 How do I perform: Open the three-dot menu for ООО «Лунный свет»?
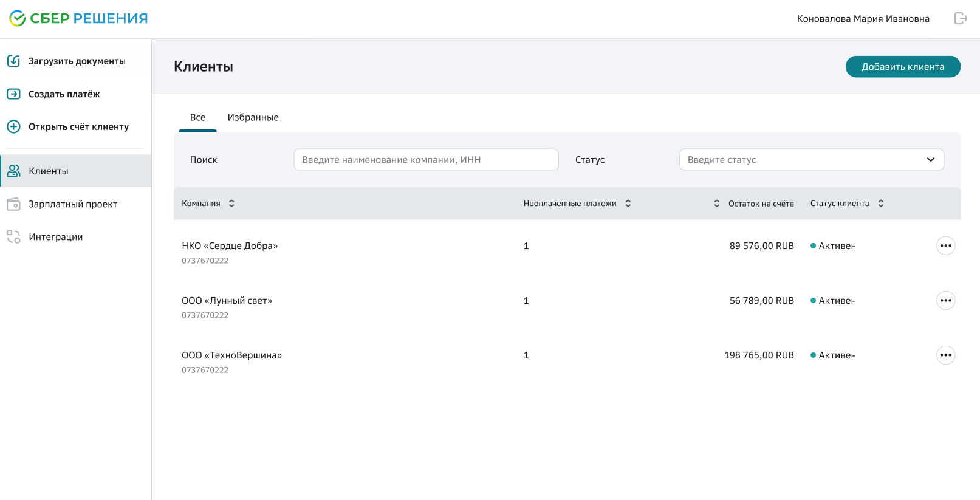click(x=945, y=301)
